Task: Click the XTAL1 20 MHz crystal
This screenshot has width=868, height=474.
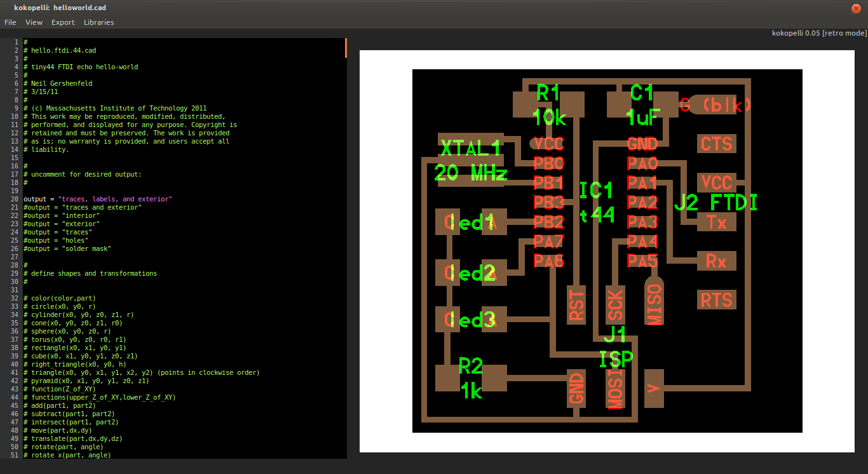Action: [471, 161]
